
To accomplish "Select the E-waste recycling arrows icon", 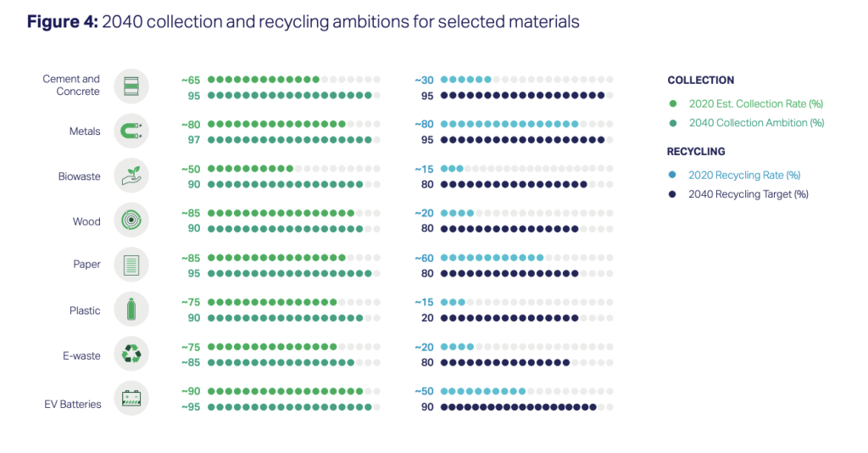I will [131, 354].
